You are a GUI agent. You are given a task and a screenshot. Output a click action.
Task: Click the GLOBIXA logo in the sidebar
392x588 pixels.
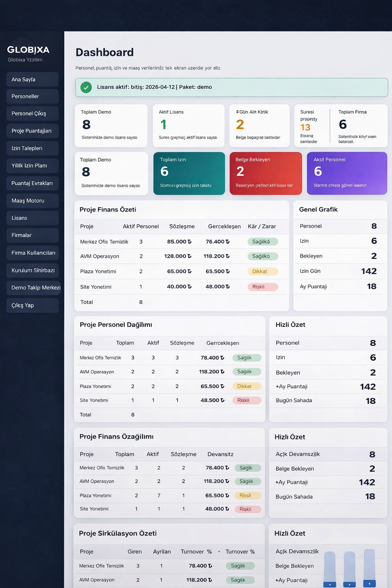pos(28,50)
